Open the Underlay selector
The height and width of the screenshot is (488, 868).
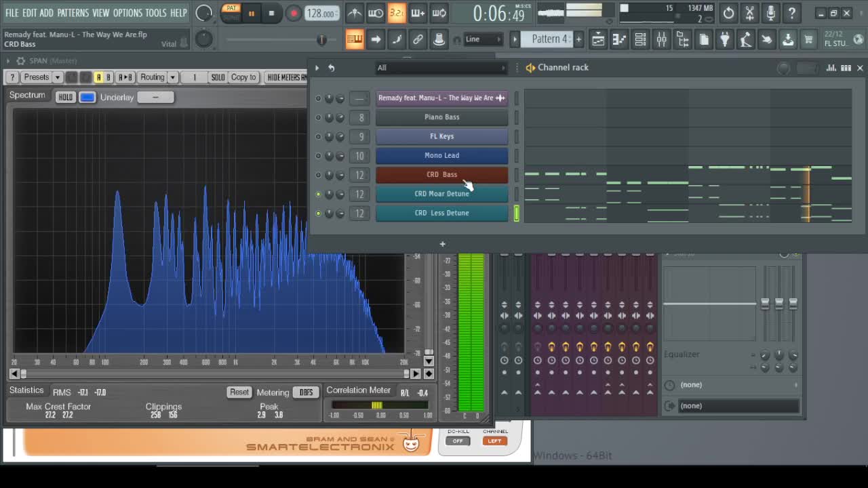(x=155, y=97)
